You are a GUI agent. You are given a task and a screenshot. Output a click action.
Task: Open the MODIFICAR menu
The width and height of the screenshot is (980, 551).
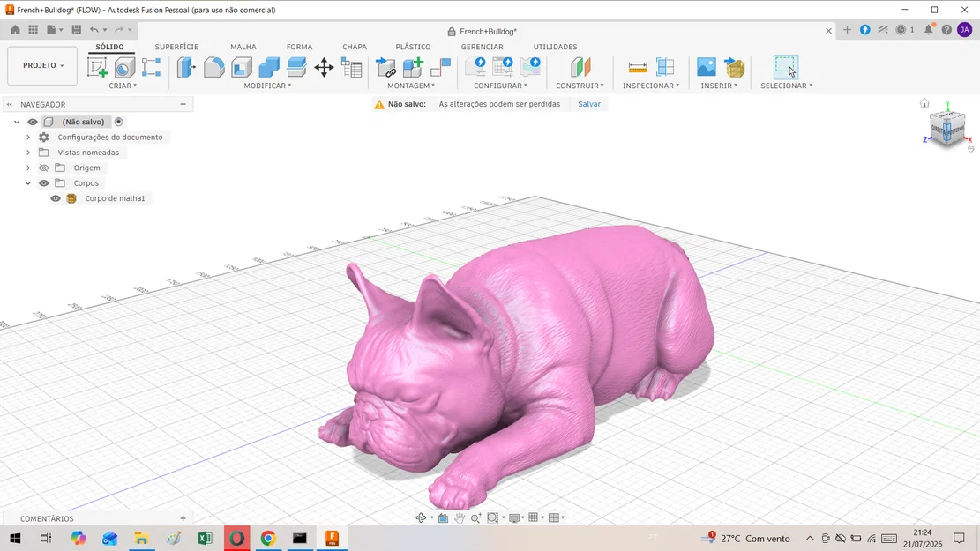point(267,86)
